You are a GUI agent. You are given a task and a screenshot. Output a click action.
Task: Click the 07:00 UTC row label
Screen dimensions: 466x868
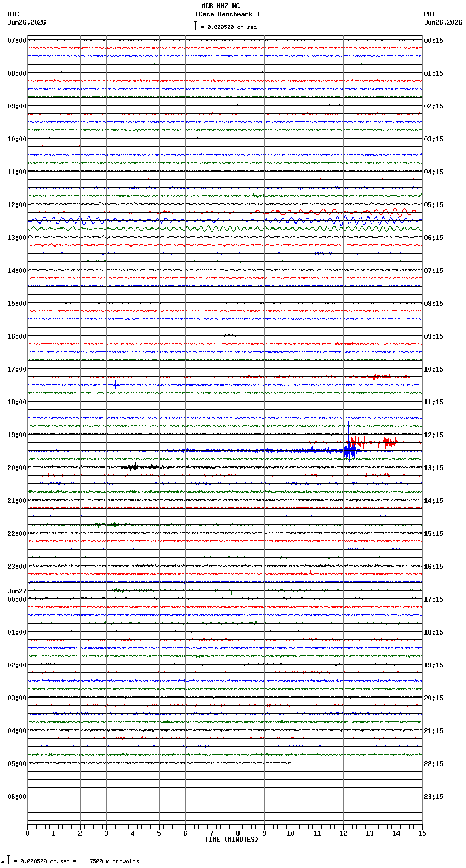click(17, 41)
